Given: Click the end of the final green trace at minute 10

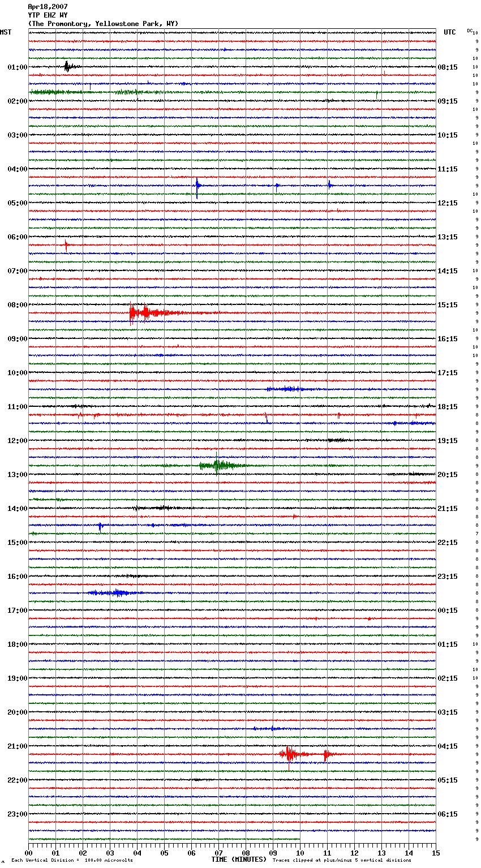Looking at the screenshot, I should [299, 839].
